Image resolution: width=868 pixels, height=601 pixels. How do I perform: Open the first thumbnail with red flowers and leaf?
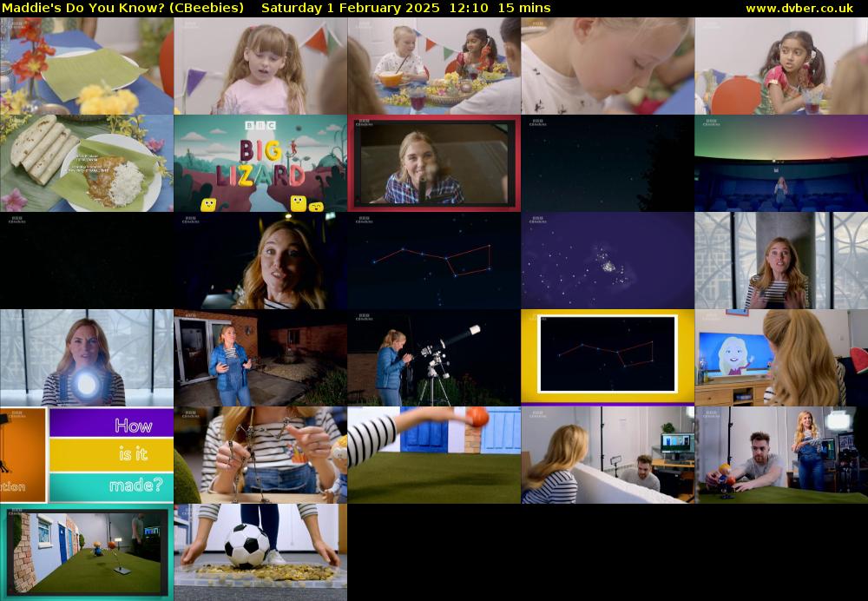coord(86,66)
